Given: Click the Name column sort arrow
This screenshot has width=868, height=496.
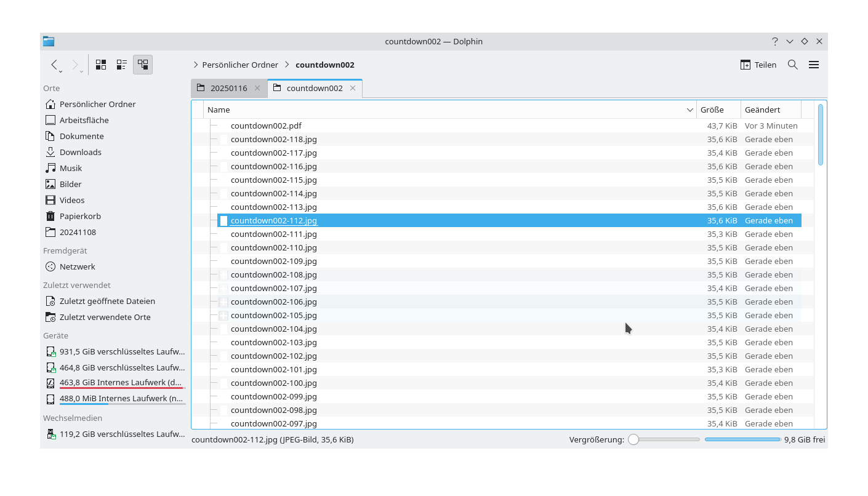Looking at the screenshot, I should (x=689, y=110).
